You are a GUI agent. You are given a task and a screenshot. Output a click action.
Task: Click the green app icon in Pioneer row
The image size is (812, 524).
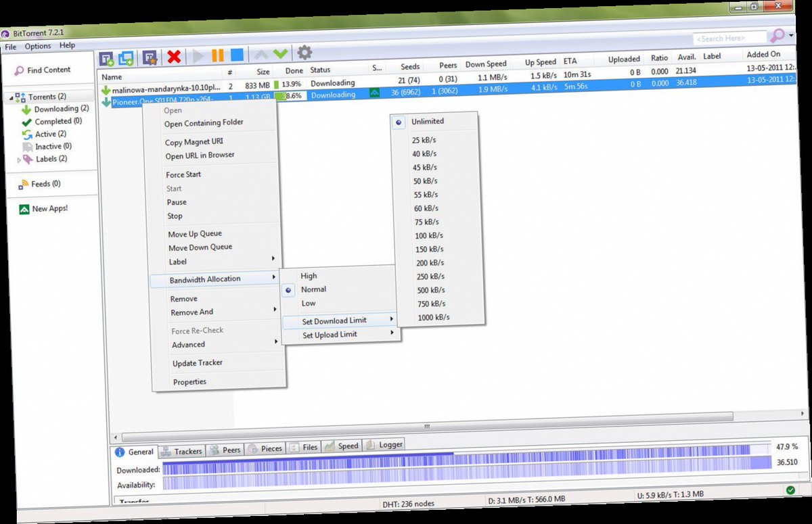click(x=374, y=93)
